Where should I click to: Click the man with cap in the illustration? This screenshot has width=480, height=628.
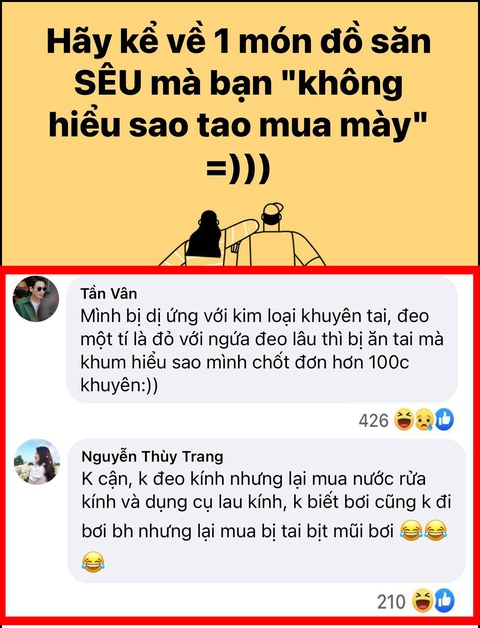[x=276, y=235]
